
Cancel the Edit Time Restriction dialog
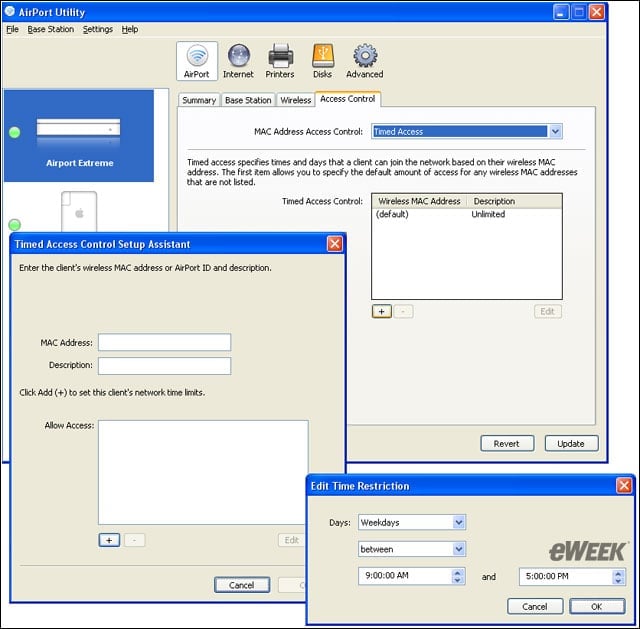click(x=535, y=606)
